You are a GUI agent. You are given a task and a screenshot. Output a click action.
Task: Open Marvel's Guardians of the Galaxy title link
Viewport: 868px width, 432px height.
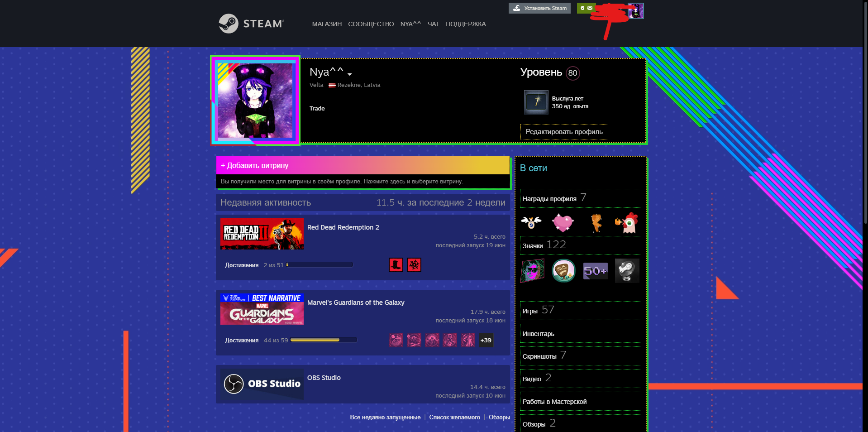pyautogui.click(x=356, y=302)
